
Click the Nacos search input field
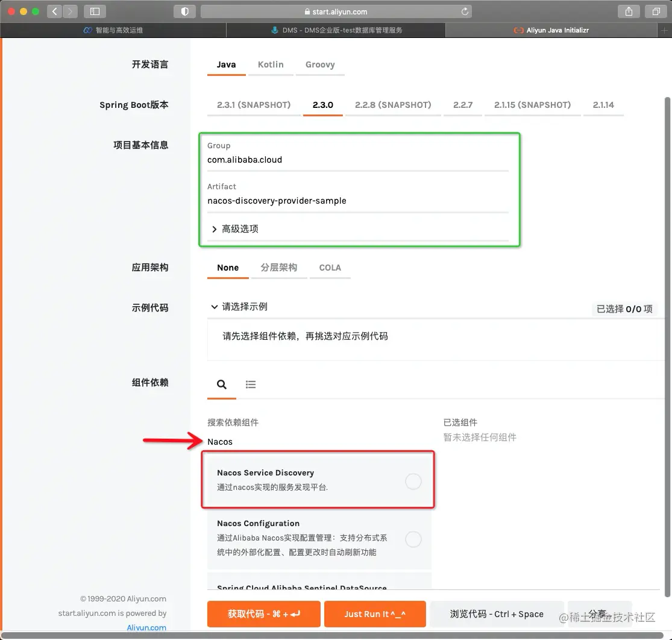[319, 442]
